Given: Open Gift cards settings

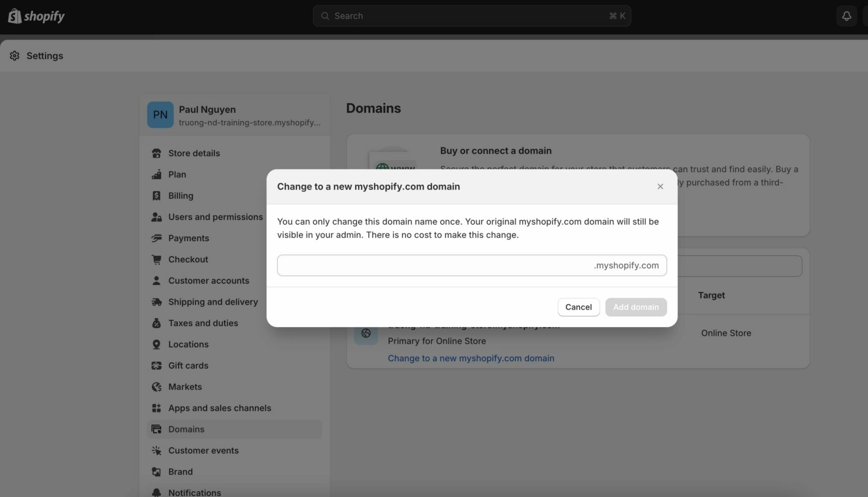Looking at the screenshot, I should coord(235,366).
